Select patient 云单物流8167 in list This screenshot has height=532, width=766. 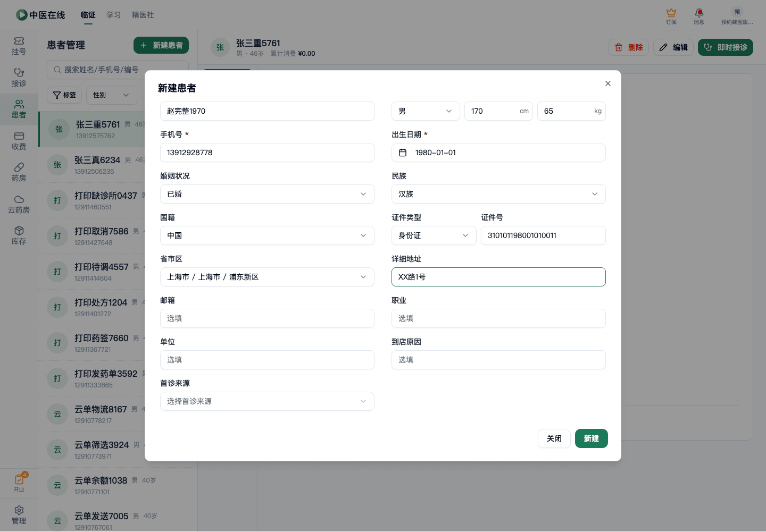91,414
